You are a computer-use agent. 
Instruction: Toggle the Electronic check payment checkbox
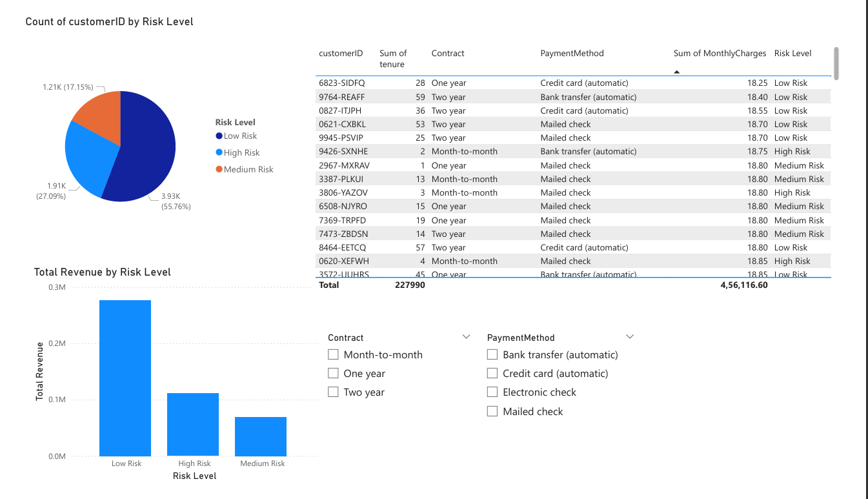pos(492,392)
